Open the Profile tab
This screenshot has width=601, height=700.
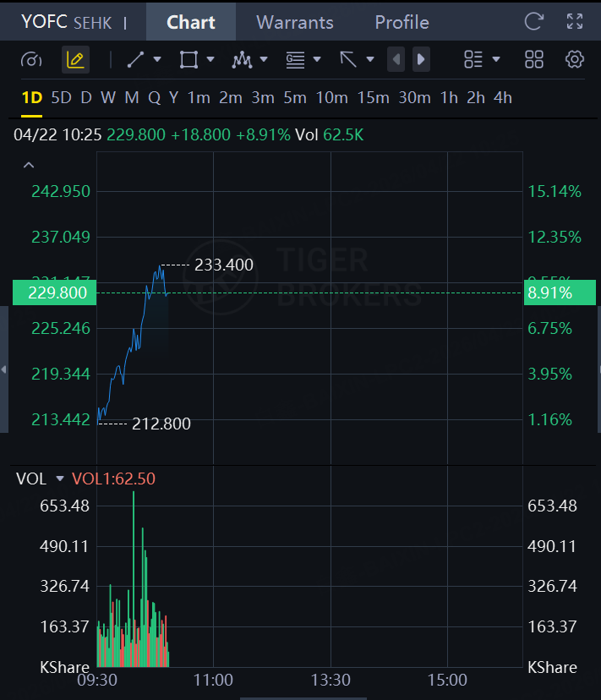click(x=402, y=22)
